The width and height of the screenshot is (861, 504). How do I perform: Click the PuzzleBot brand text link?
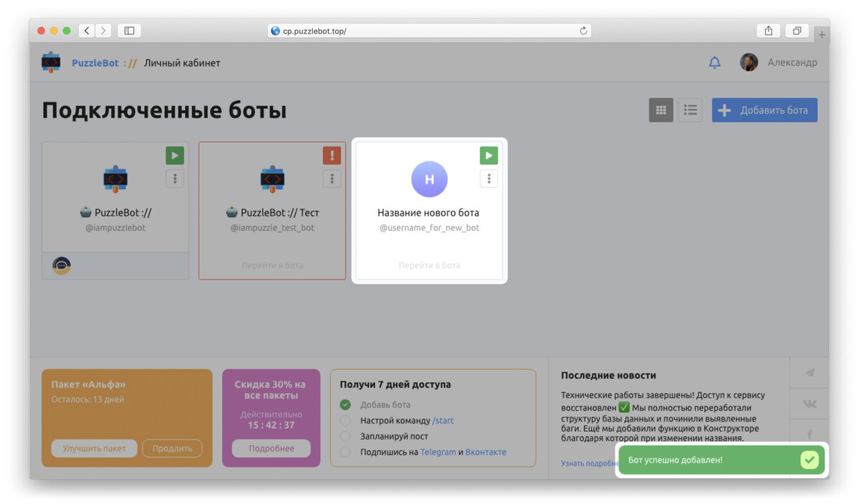[95, 63]
